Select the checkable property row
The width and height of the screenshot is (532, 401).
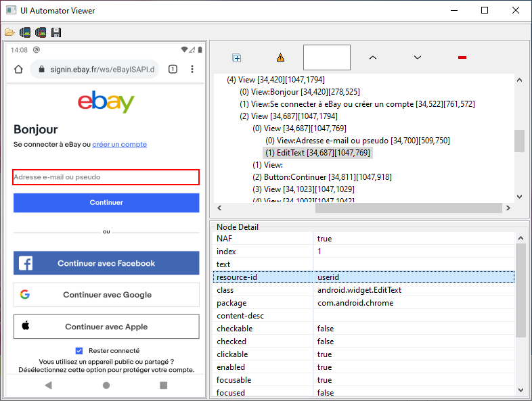[x=363, y=329]
